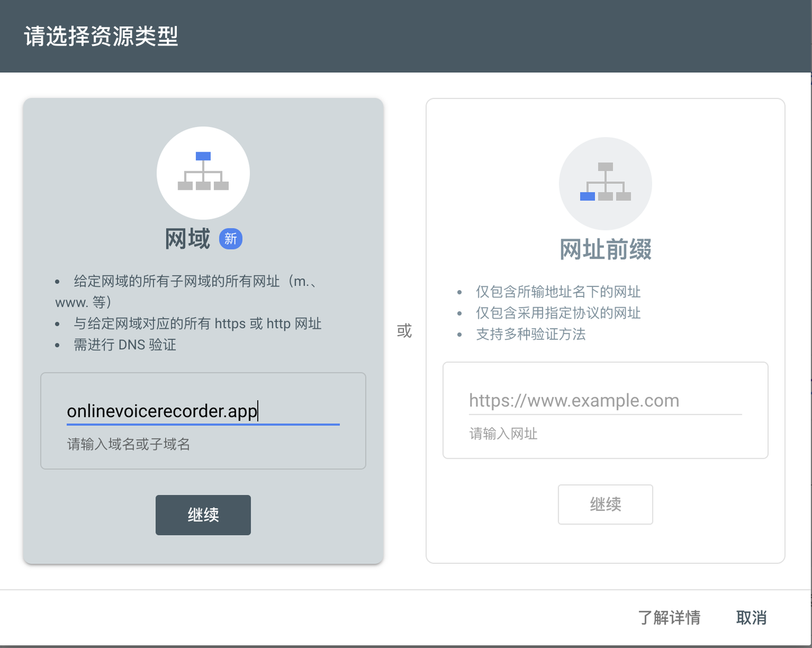812x648 pixels.
Task: Select the 网域 heading text
Action: click(187, 239)
